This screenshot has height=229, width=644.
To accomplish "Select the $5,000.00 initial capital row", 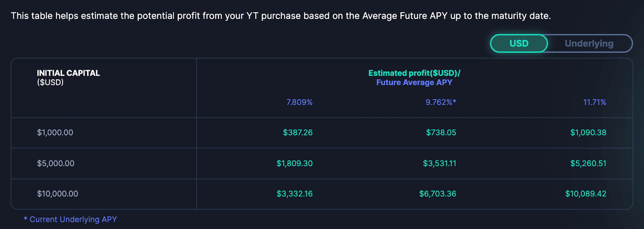I will click(322, 163).
